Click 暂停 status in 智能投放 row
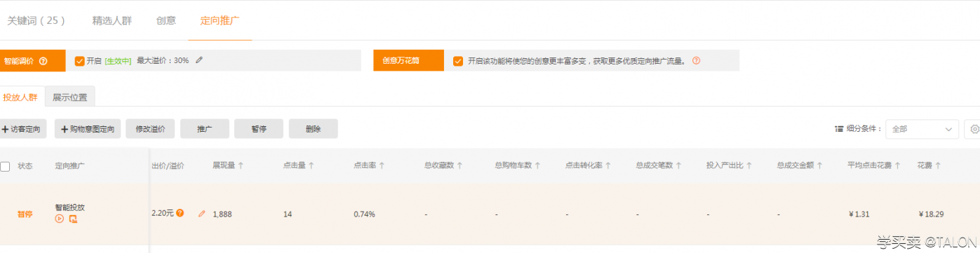Image resolution: width=980 pixels, height=253 pixels. (x=25, y=214)
